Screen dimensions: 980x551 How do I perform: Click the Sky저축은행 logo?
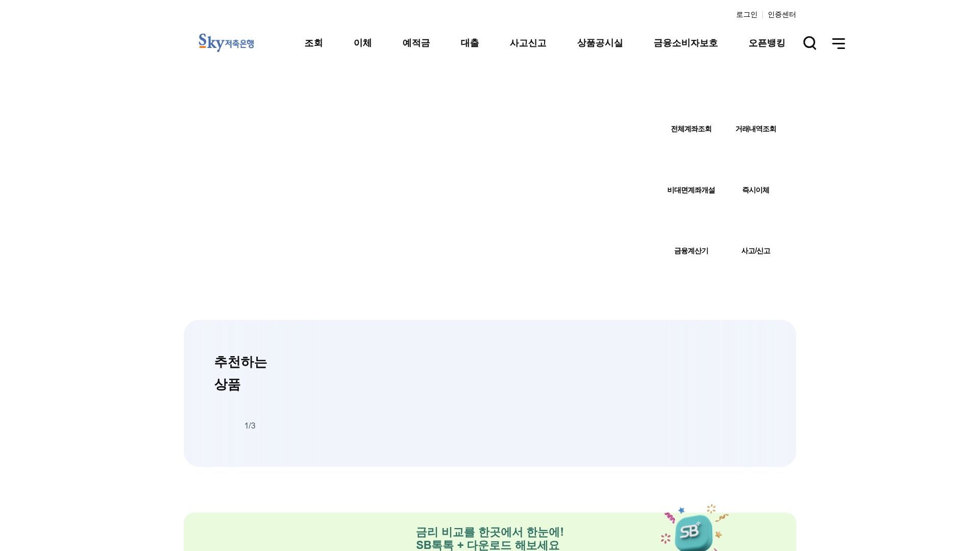226,43
